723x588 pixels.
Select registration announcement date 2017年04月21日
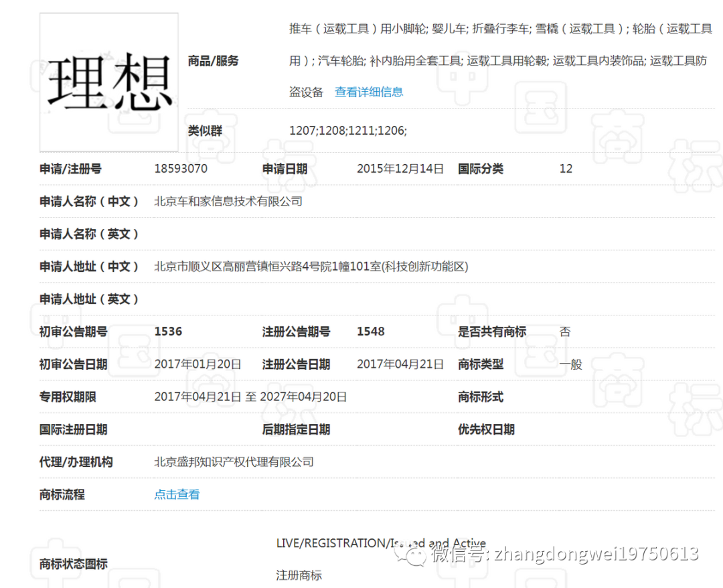400,364
